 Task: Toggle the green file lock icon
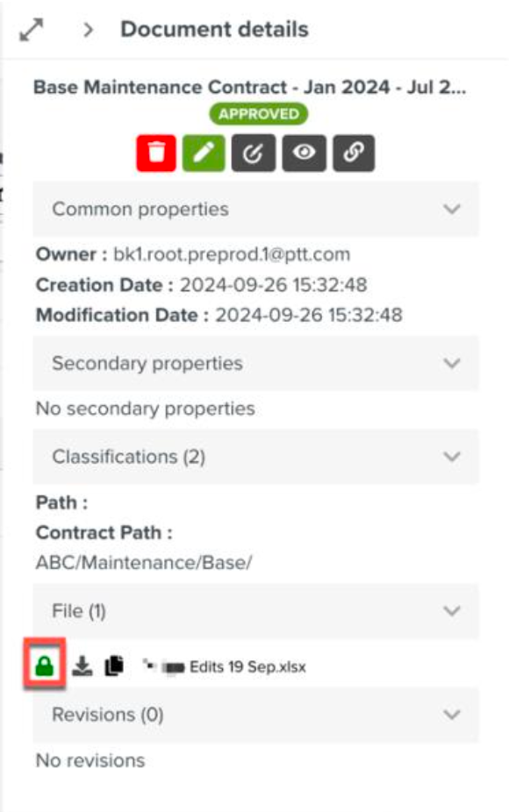[x=45, y=666]
